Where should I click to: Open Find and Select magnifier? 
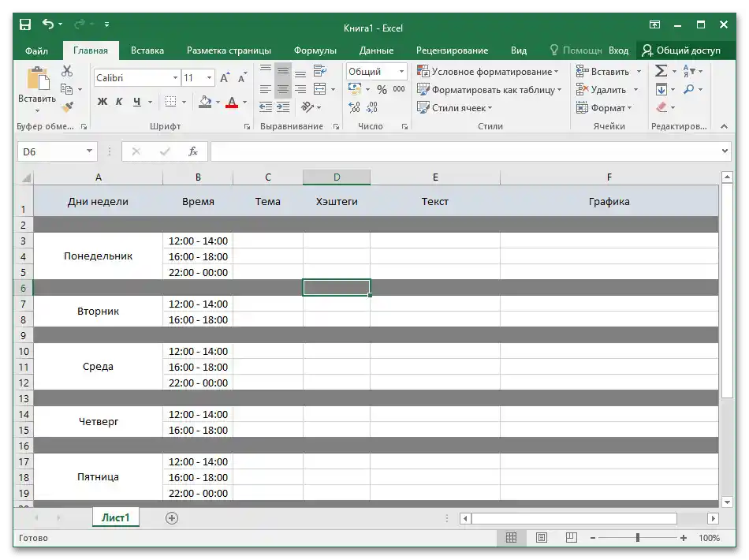[689, 89]
